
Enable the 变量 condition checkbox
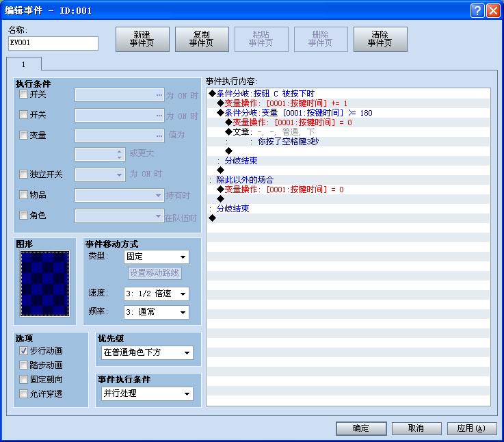23,135
